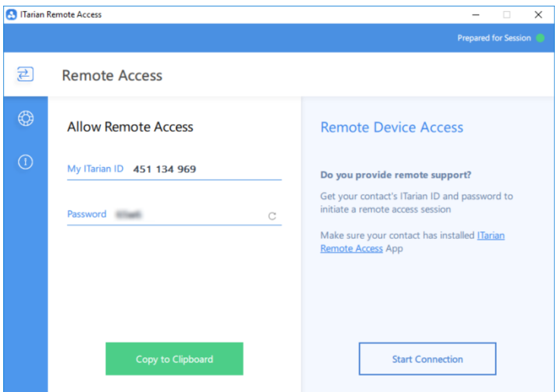This screenshot has height=392, width=558.
Task: Click the Prepared for Session status text
Action: 494,38
